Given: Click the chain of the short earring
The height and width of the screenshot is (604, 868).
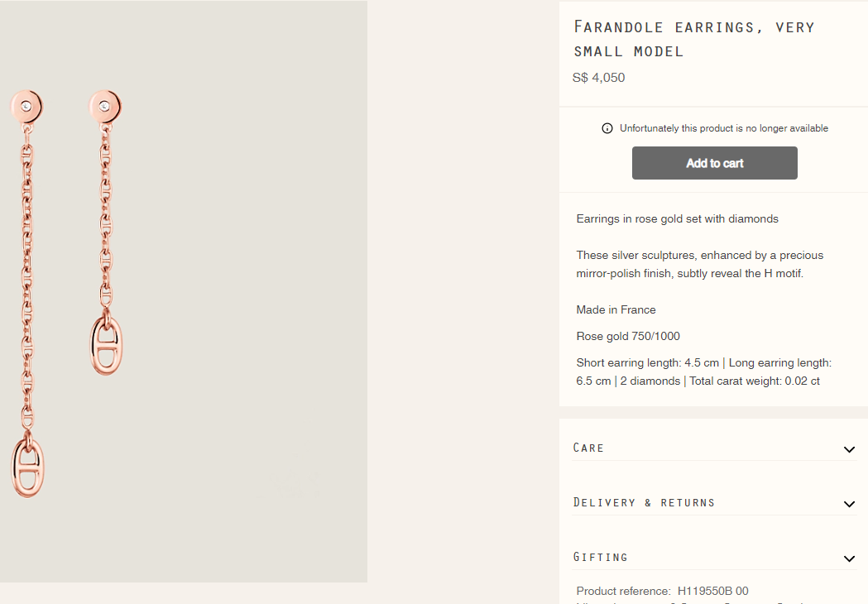Looking at the screenshot, I should click(x=106, y=215).
